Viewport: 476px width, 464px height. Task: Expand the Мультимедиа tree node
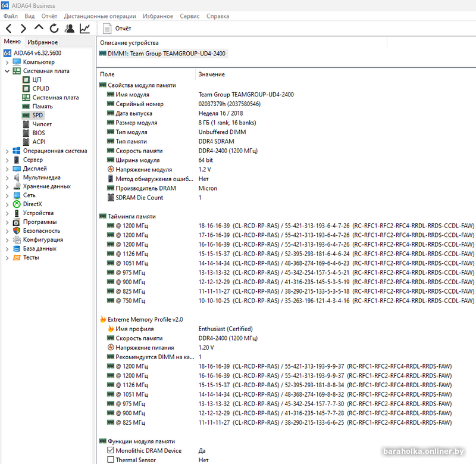tap(7, 177)
